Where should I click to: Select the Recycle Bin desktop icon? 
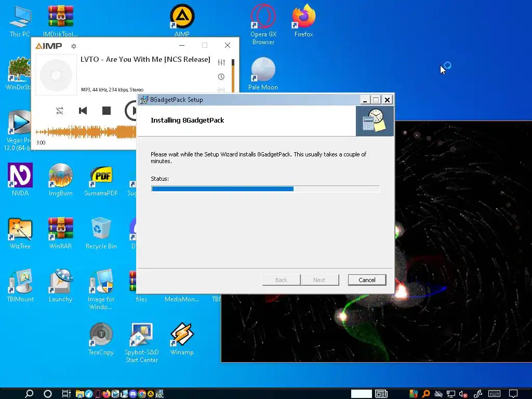[x=101, y=233]
